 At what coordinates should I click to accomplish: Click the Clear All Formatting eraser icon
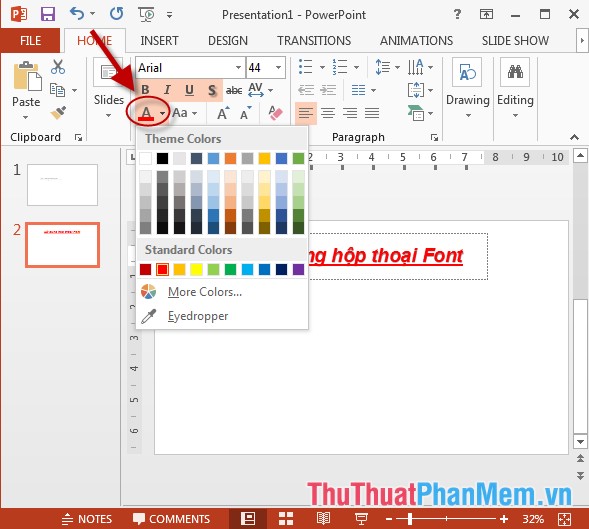click(275, 113)
